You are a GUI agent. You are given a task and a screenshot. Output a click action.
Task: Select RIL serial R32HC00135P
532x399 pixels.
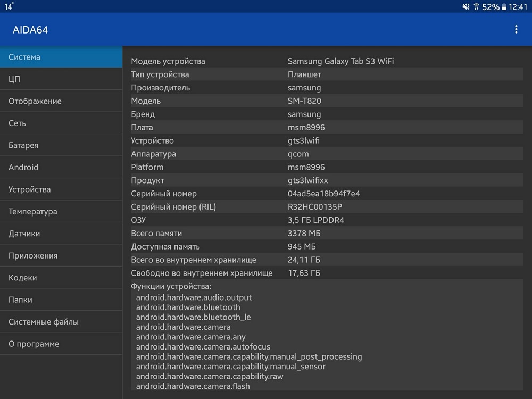[315, 206]
